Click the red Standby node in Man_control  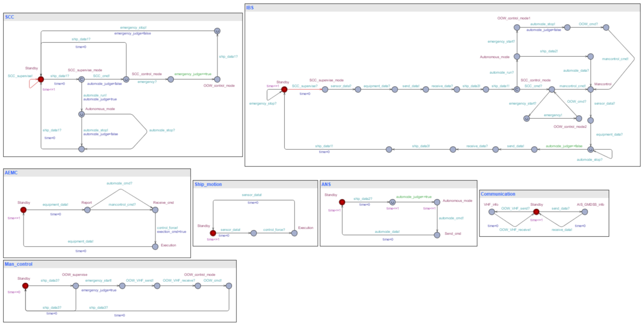(x=25, y=286)
